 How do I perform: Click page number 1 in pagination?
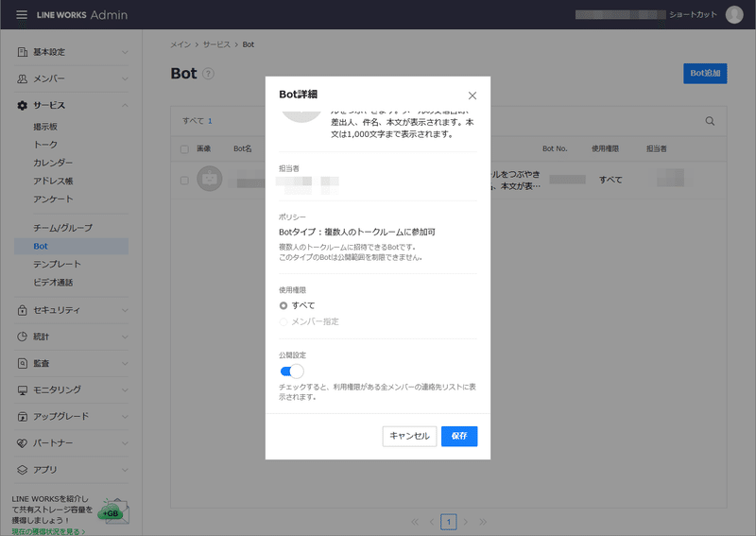point(449,522)
